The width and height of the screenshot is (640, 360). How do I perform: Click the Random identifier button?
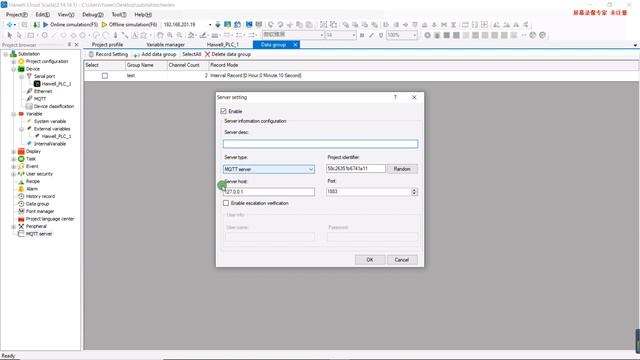402,169
